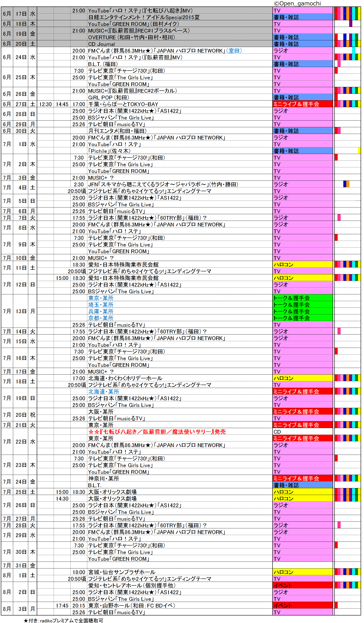Screen dimensions: 364x623
Task: Click the B.L.T. cell on 7月24日
Action: point(180,485)
